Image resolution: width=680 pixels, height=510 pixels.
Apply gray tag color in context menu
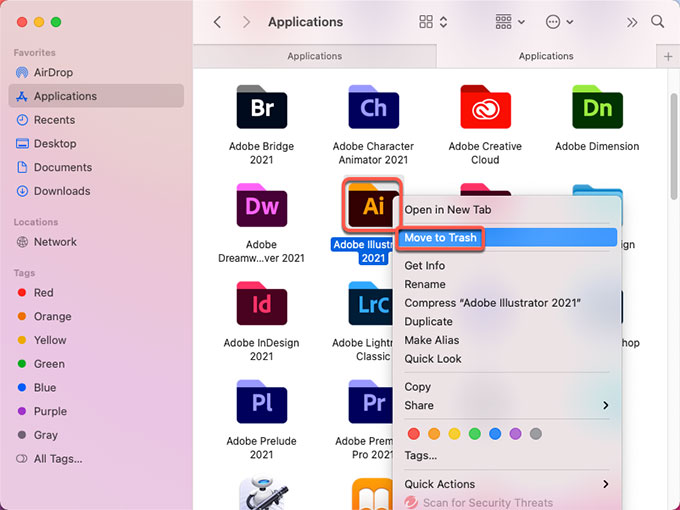click(x=536, y=434)
